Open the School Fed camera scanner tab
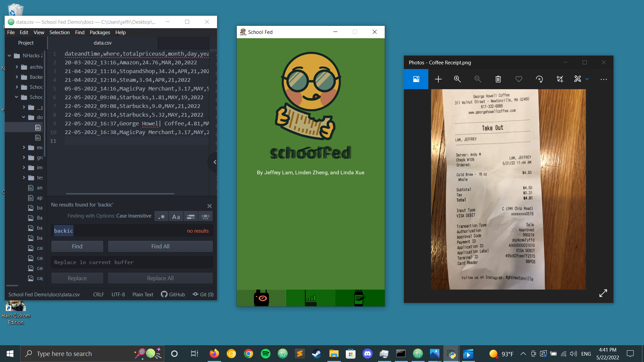The height and width of the screenshot is (362, 644). [x=261, y=298]
